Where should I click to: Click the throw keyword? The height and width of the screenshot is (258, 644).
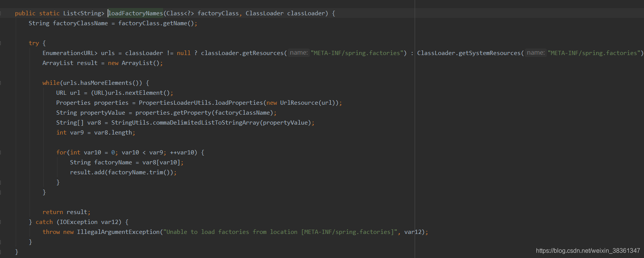tap(51, 232)
